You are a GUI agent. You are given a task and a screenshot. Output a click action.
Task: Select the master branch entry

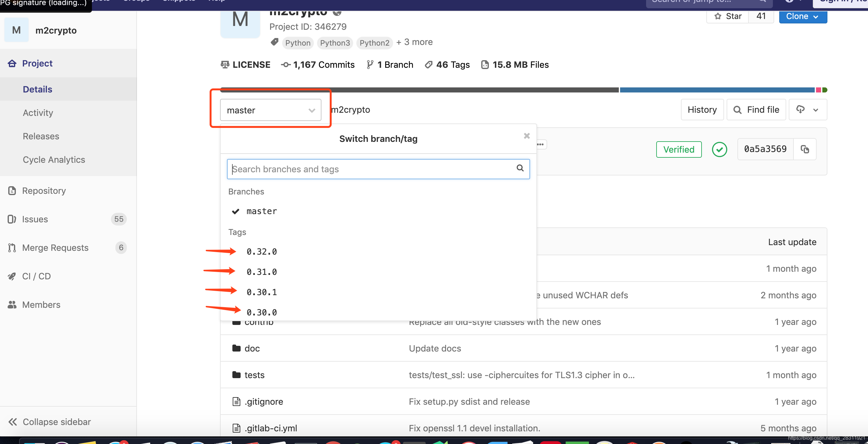[x=262, y=211]
